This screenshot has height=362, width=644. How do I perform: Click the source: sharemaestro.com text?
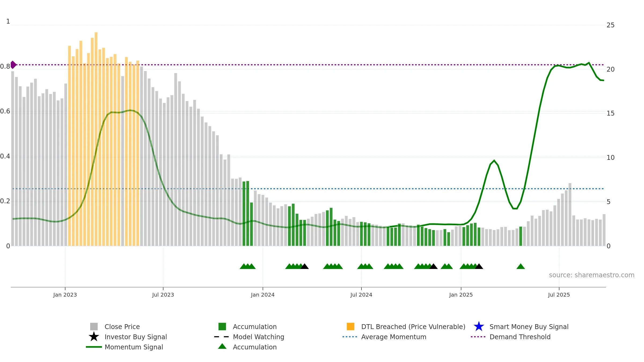592,275
